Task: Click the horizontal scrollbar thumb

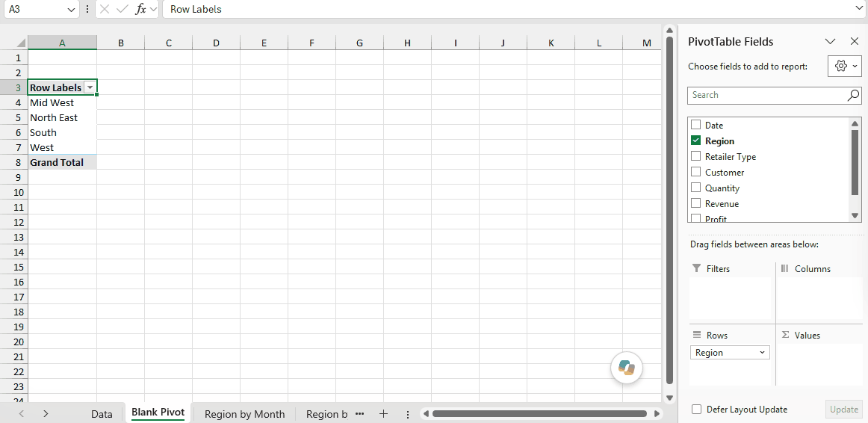Action: click(x=539, y=413)
